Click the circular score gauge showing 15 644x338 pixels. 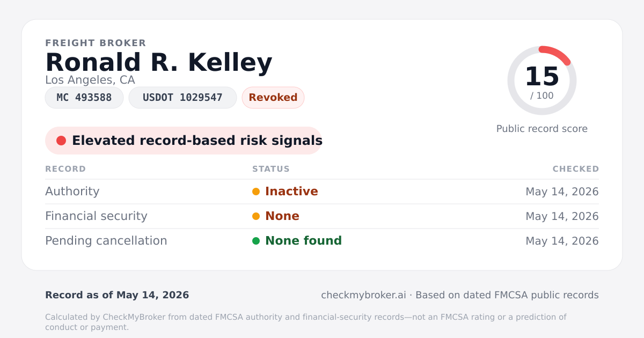click(542, 80)
